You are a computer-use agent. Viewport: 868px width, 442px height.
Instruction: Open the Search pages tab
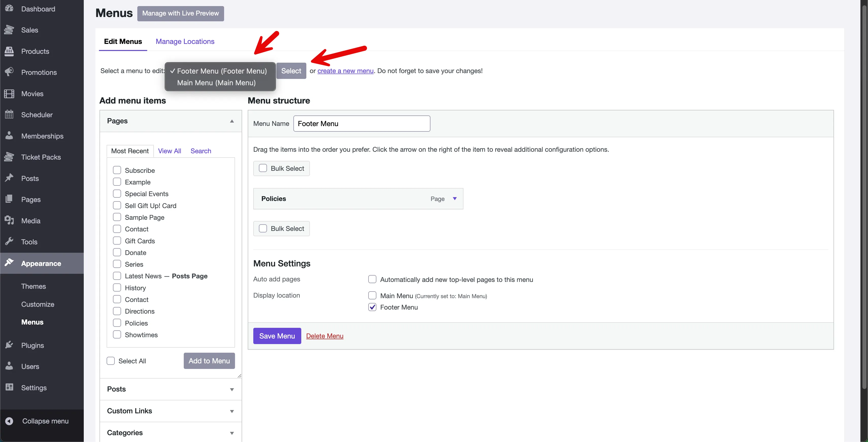coord(201,151)
